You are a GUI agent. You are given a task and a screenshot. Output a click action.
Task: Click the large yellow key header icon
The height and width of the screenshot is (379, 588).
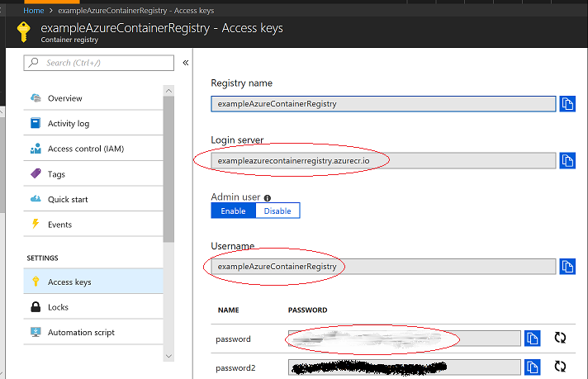[24, 32]
